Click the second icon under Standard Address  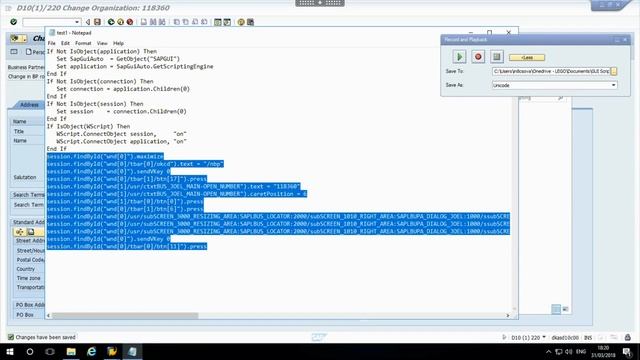pyautogui.click(x=31, y=232)
